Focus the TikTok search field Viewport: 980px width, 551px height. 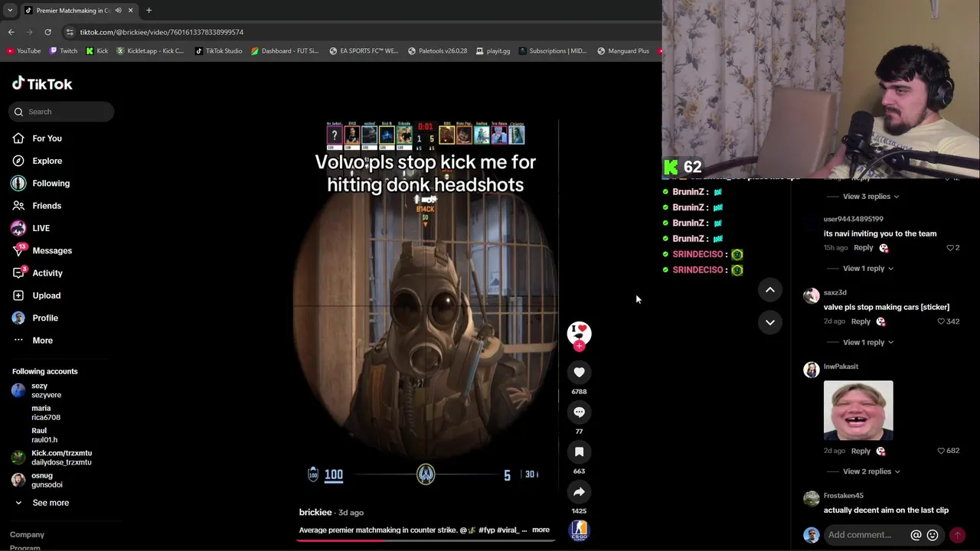(62, 112)
